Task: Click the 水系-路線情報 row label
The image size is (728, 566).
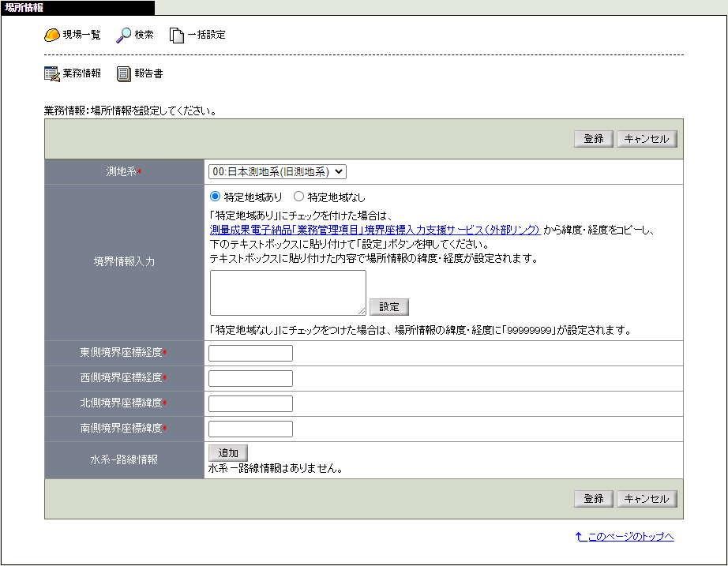Action: point(124,459)
